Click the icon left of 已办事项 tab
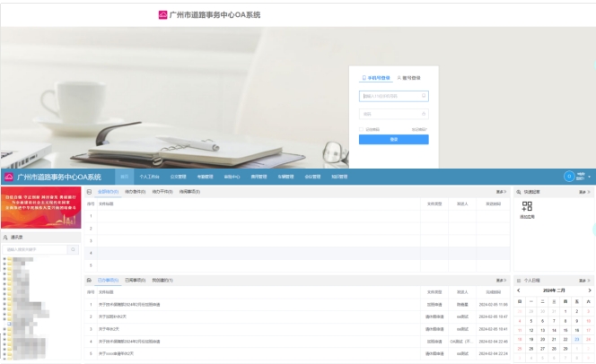The width and height of the screenshot is (596, 364). tap(90, 280)
